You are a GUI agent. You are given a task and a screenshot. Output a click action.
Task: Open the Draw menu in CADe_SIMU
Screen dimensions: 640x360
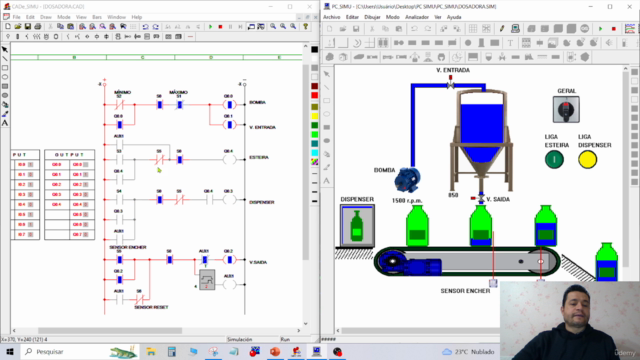point(46,17)
